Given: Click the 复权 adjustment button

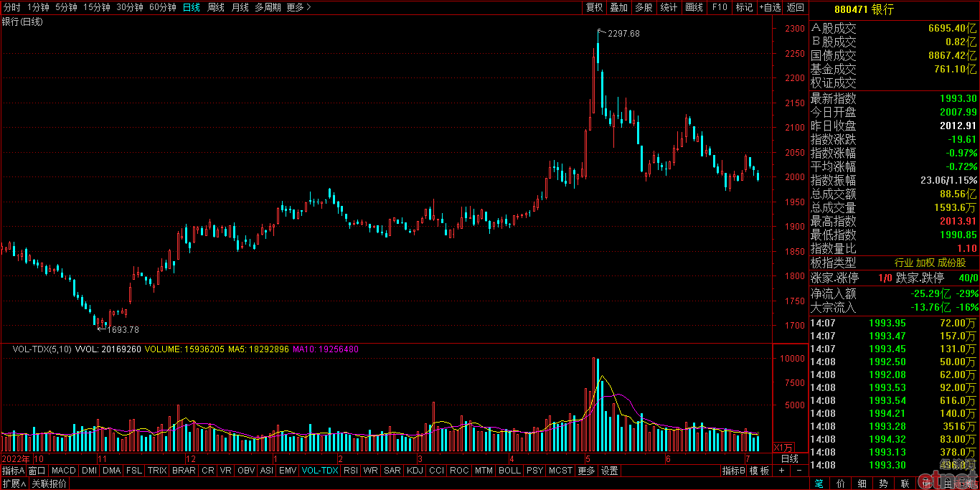Looking at the screenshot, I should tap(595, 7).
